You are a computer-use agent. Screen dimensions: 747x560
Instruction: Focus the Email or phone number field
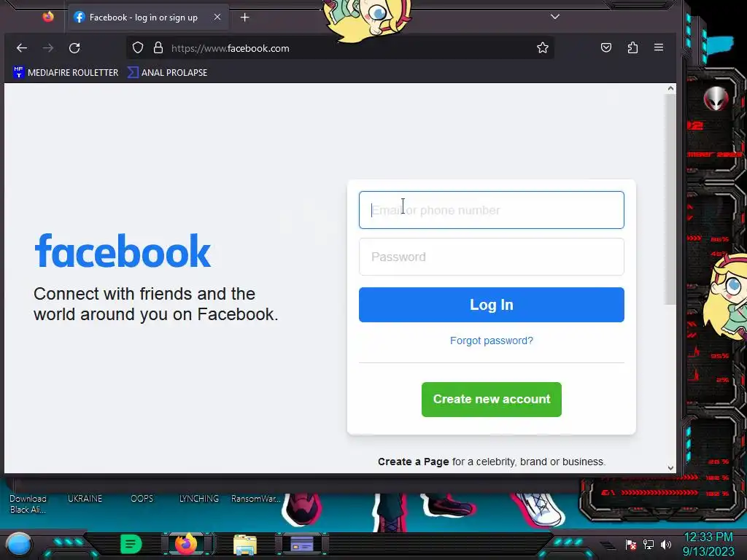pyautogui.click(x=492, y=210)
